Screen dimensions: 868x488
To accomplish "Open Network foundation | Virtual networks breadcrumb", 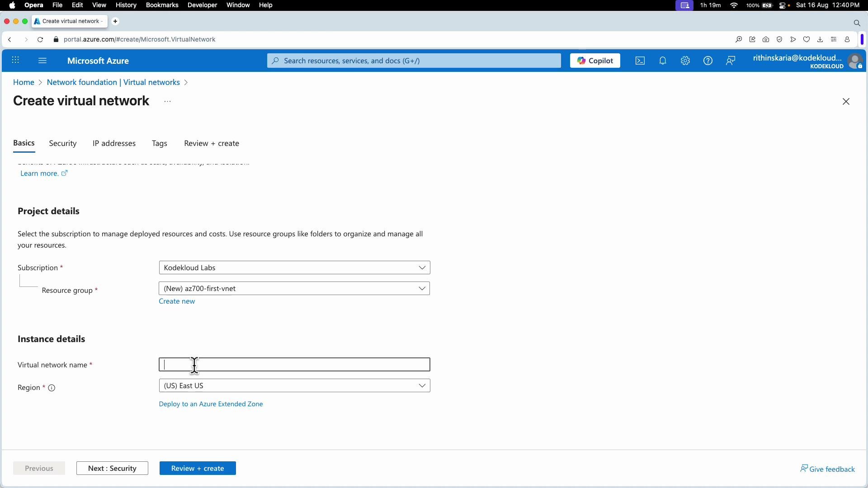I will pyautogui.click(x=113, y=82).
